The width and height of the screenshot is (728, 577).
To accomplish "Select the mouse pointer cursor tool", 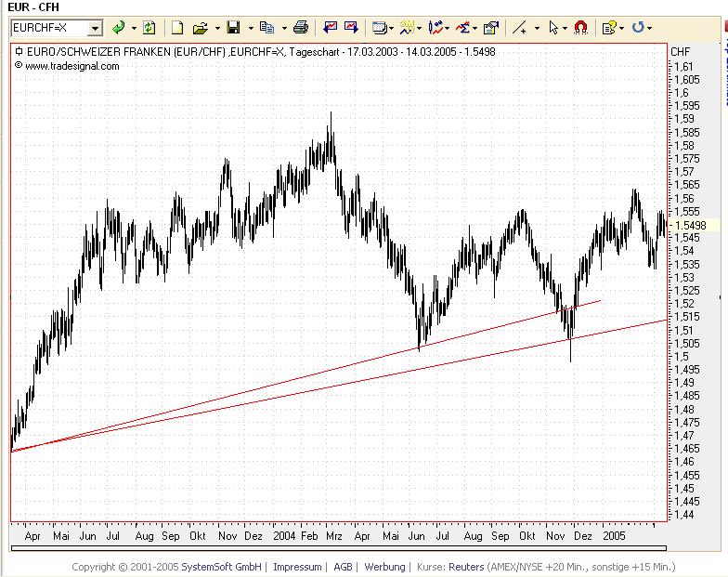I will (553, 28).
